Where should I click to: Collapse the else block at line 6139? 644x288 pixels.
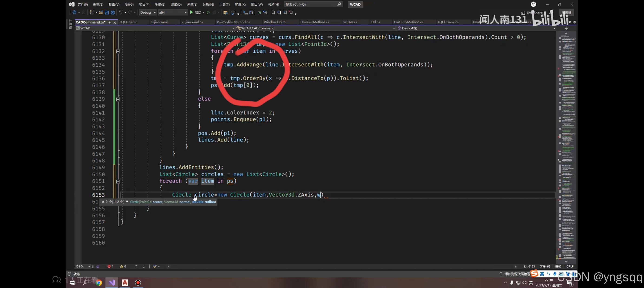(118, 99)
